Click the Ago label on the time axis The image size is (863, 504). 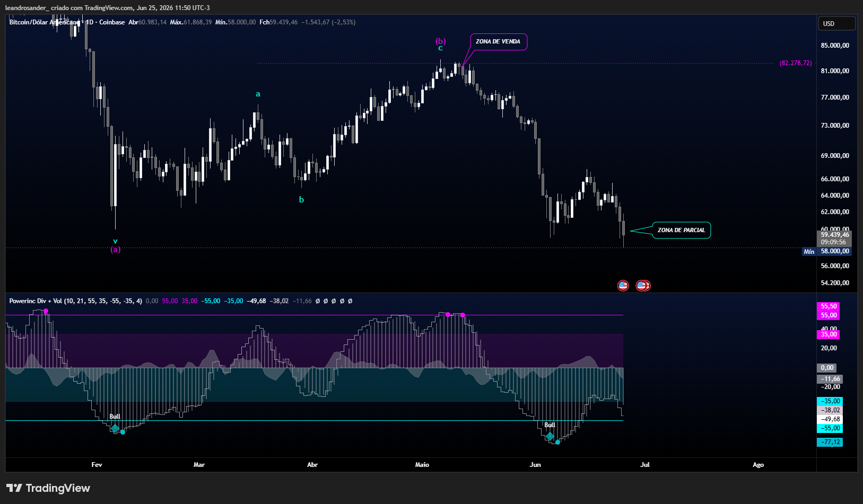(759, 465)
